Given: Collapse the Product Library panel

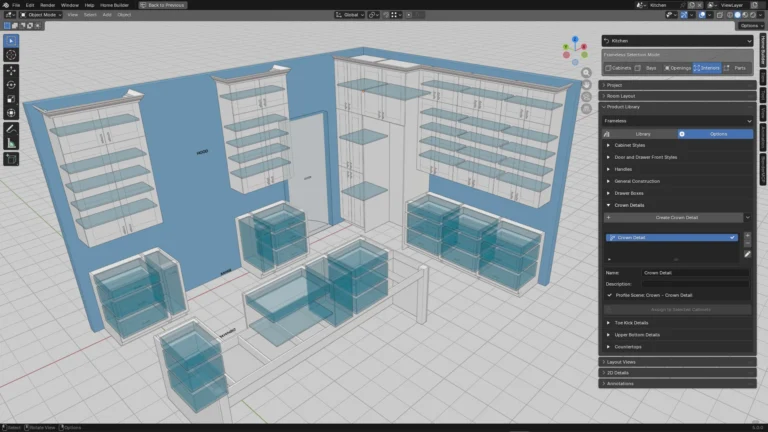Looking at the screenshot, I should click(677, 107).
